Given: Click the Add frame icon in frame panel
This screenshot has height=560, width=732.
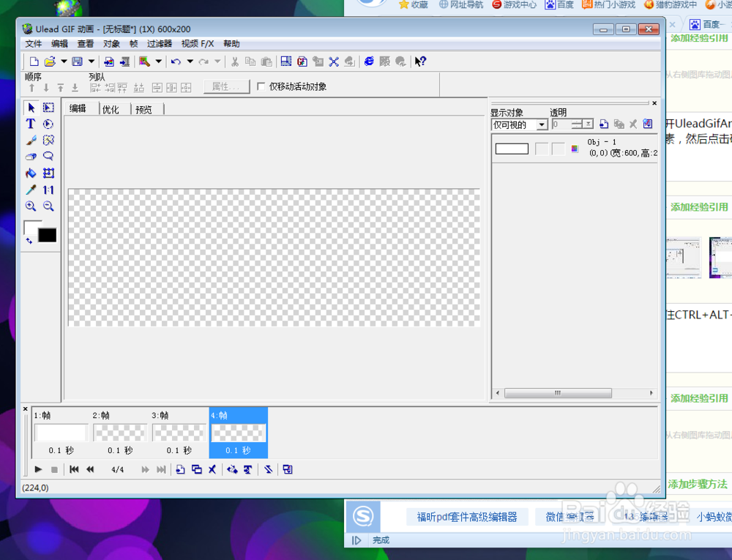Looking at the screenshot, I should [180, 469].
